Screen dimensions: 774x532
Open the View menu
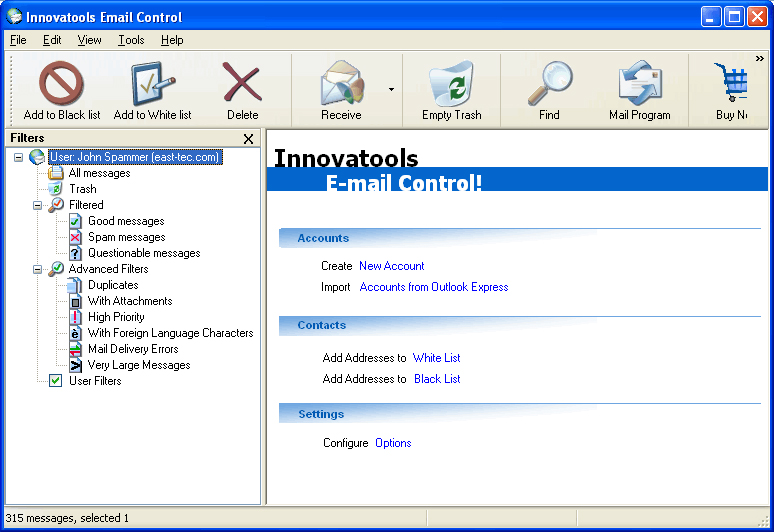(89, 40)
